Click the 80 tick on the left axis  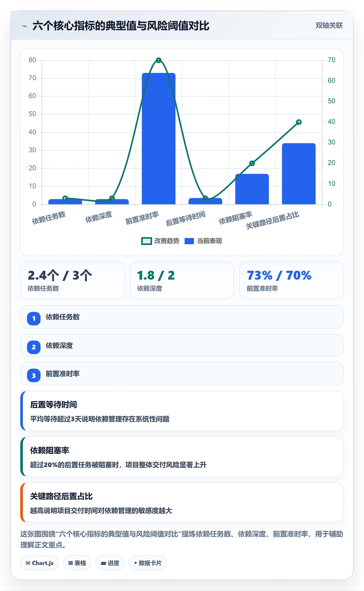click(32, 60)
